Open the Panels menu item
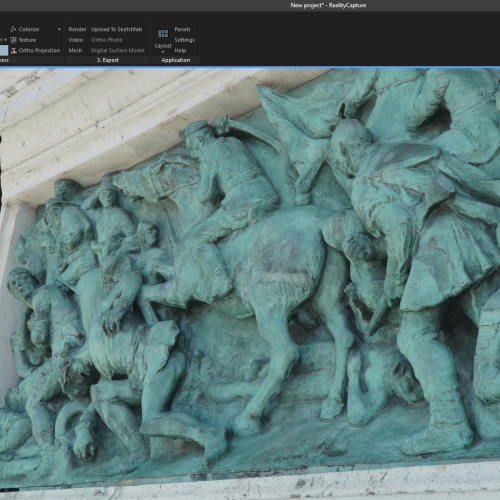Viewport: 500px width, 500px height. pos(182,29)
